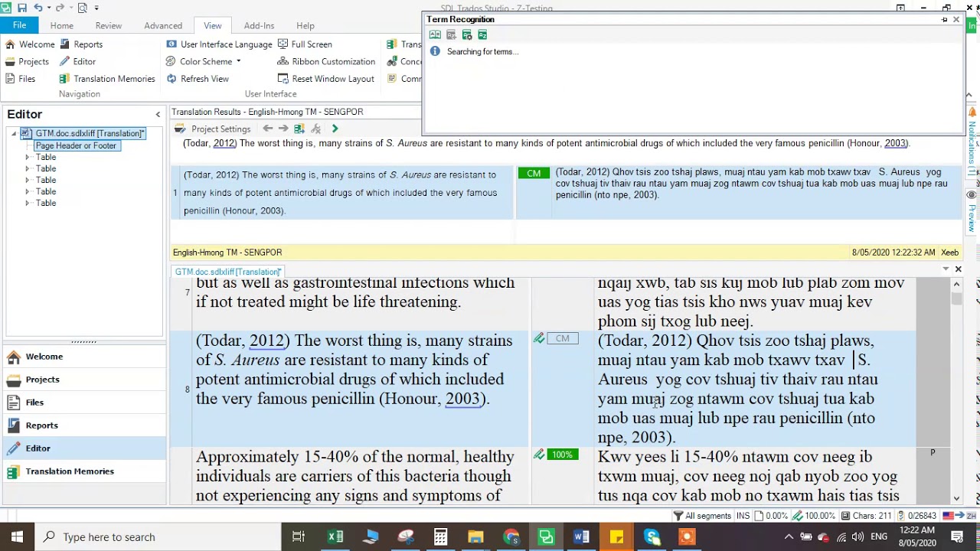Image resolution: width=980 pixels, height=551 pixels.
Task: Expand the last Table tree node
Action: 28,203
